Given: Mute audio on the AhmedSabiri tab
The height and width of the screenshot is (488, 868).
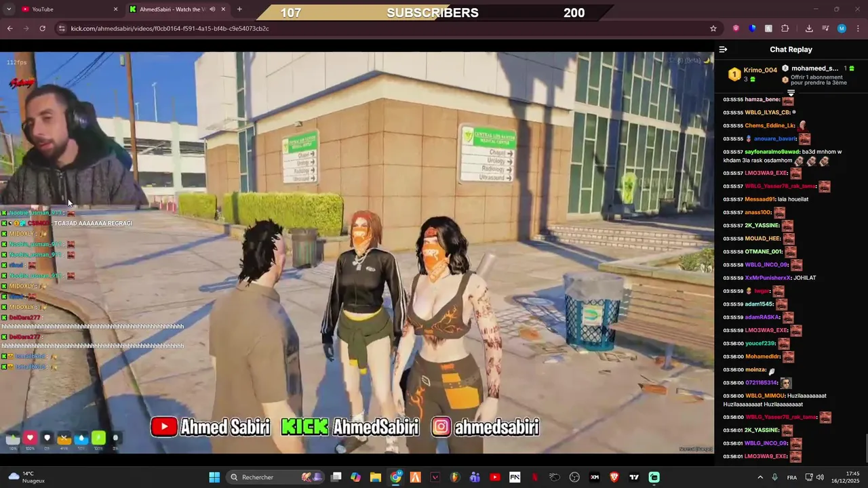Looking at the screenshot, I should pyautogui.click(x=212, y=9).
